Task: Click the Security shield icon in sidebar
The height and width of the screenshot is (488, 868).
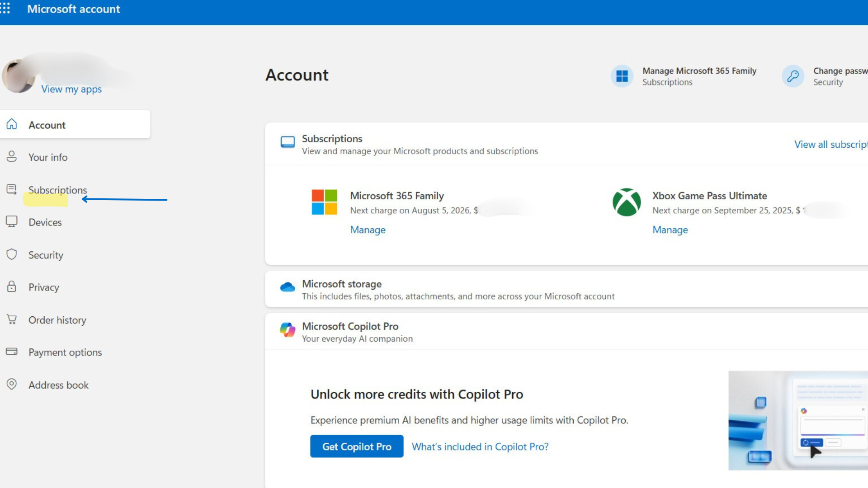Action: coord(12,254)
